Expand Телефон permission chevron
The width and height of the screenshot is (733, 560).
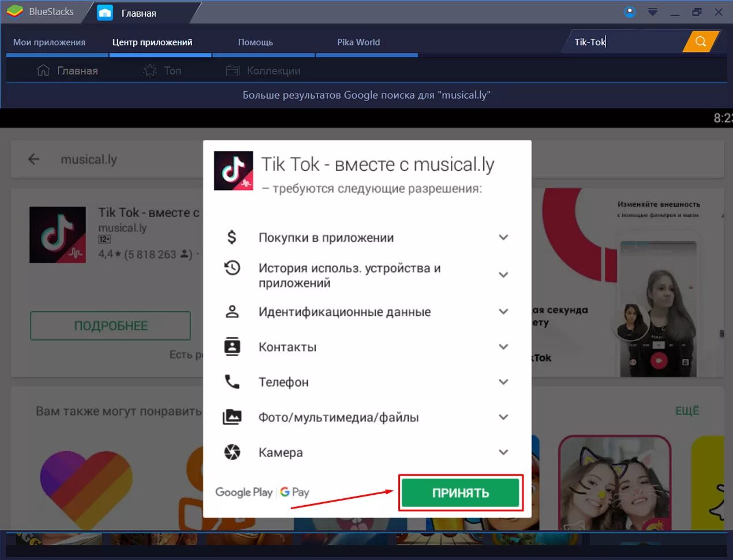tap(503, 382)
